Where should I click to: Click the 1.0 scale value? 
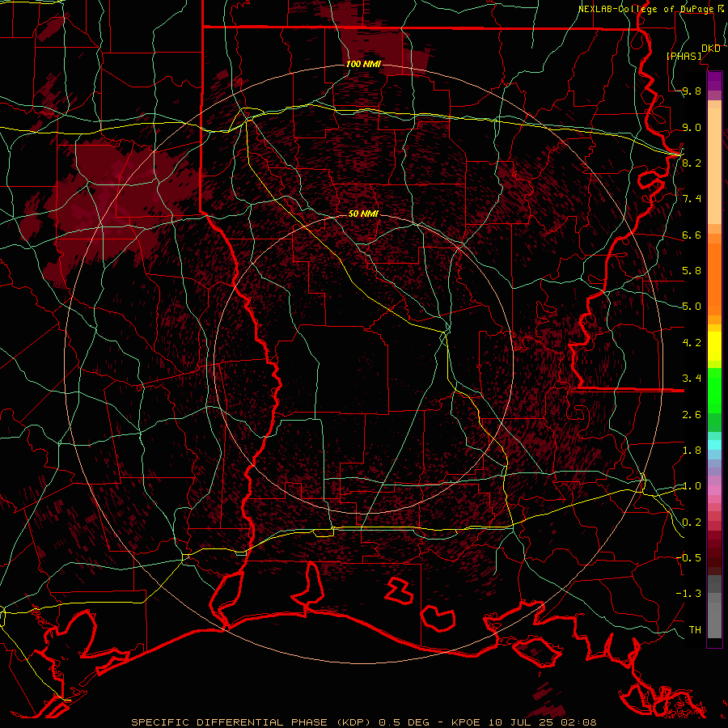click(x=692, y=486)
